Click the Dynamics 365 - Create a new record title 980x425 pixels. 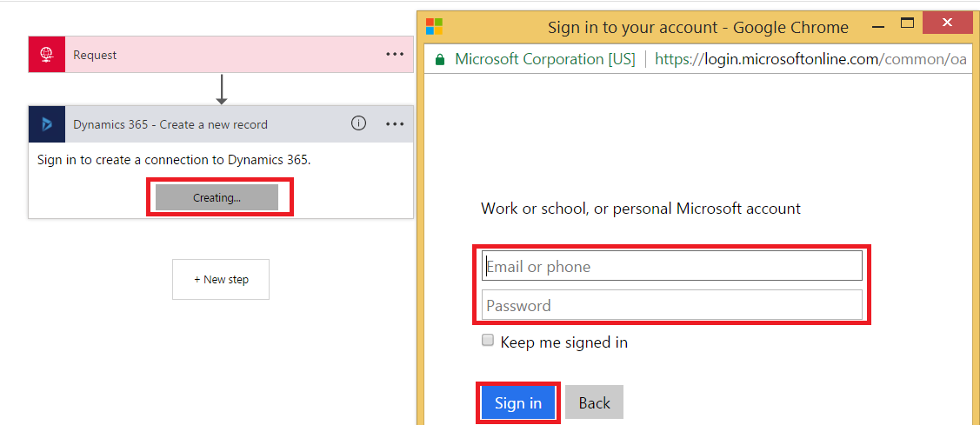point(170,124)
